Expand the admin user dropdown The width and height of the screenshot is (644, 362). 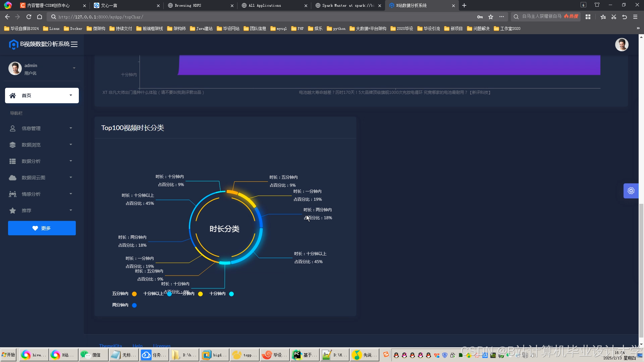click(x=74, y=68)
